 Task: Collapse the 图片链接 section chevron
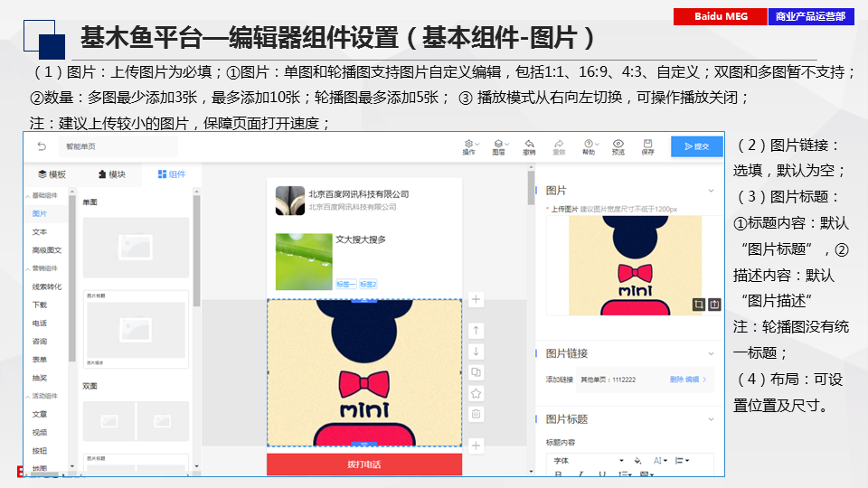pos(711,353)
